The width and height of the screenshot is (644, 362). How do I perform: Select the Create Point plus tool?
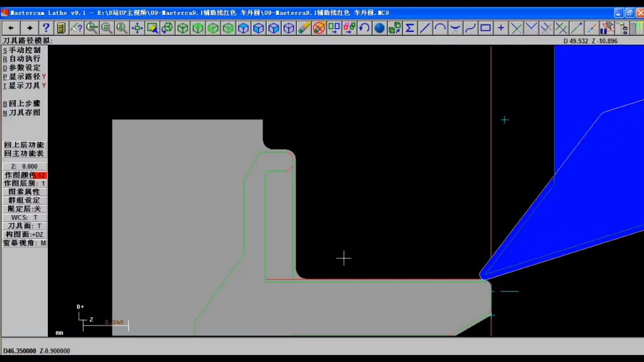pos(501,28)
